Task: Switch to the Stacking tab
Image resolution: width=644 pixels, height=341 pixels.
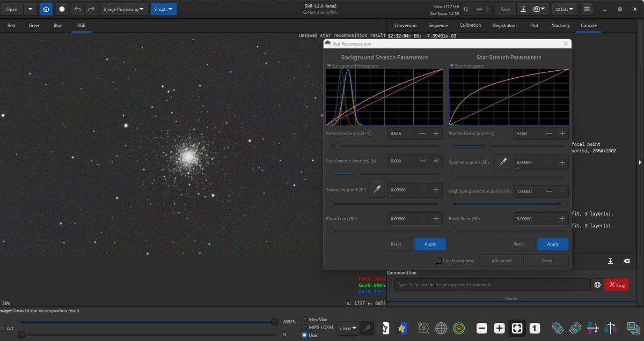Action: coord(560,25)
